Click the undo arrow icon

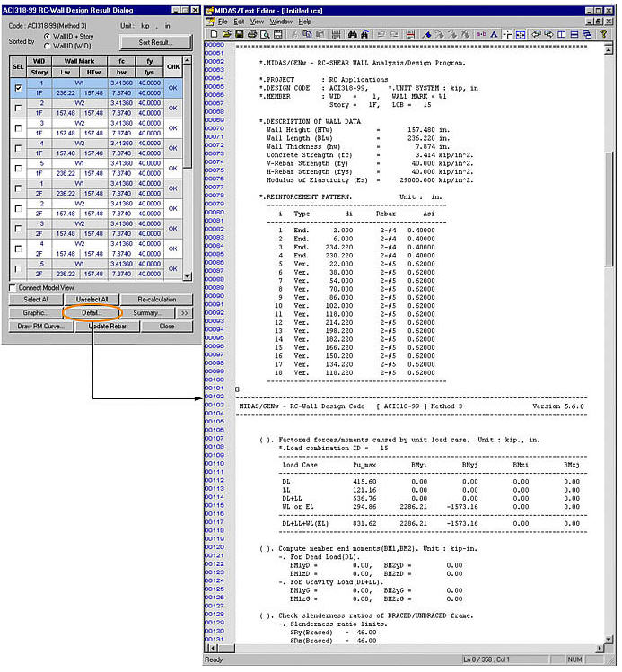pyautogui.click(x=381, y=34)
